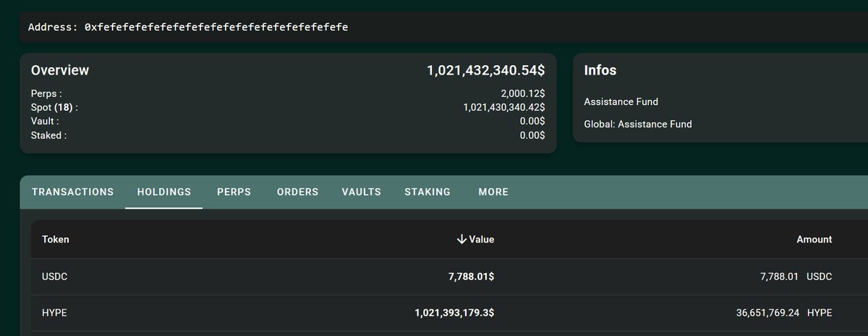Click the Vault : label

(45, 122)
